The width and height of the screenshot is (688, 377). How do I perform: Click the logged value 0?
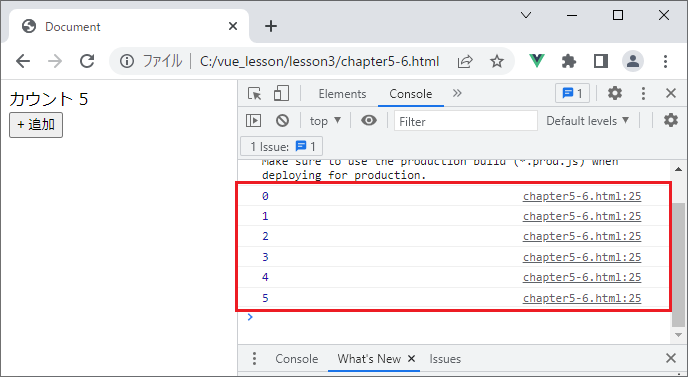click(265, 196)
